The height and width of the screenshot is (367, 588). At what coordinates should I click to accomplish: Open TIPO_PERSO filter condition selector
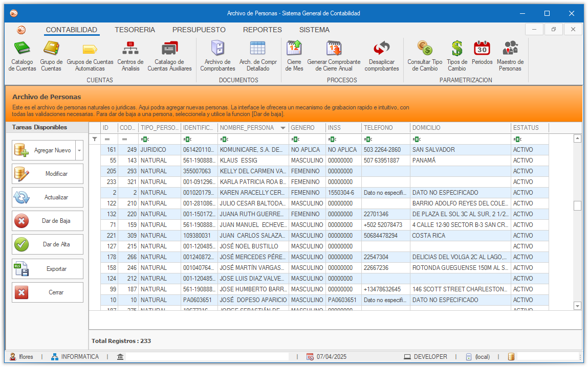tap(145, 140)
